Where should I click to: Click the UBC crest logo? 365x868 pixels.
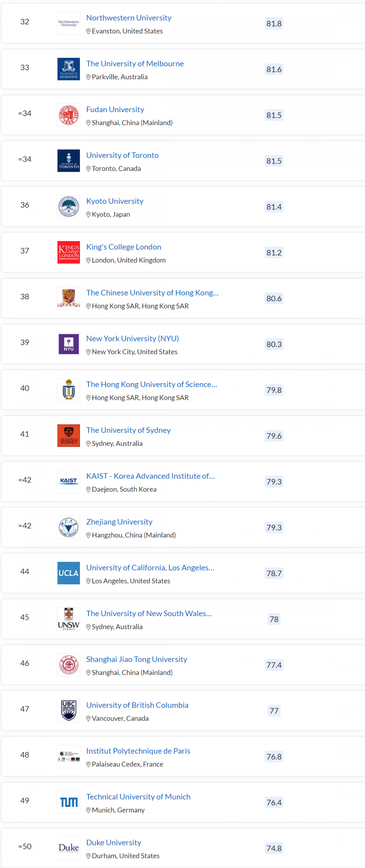(69, 710)
